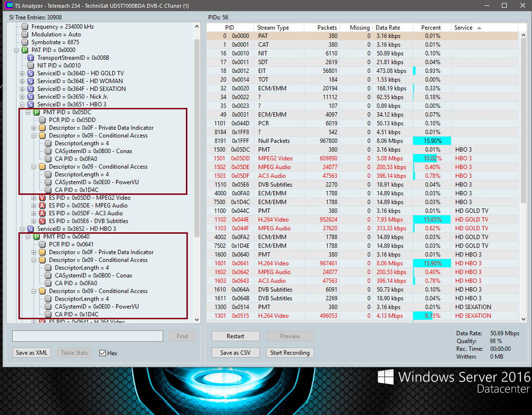Expand ServiceID 0x364D HD GOLD TV node
Viewport: 532px width, 415px height.
pos(22,73)
